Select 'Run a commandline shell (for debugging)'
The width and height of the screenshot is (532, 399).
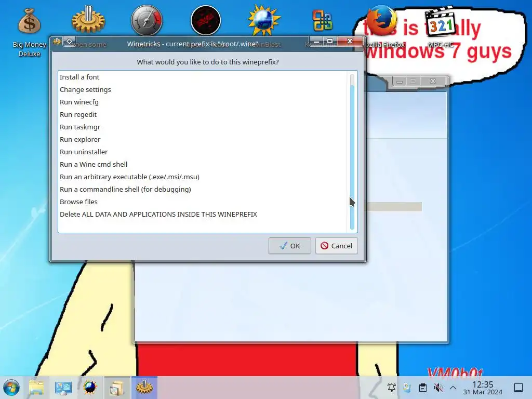coord(202,189)
